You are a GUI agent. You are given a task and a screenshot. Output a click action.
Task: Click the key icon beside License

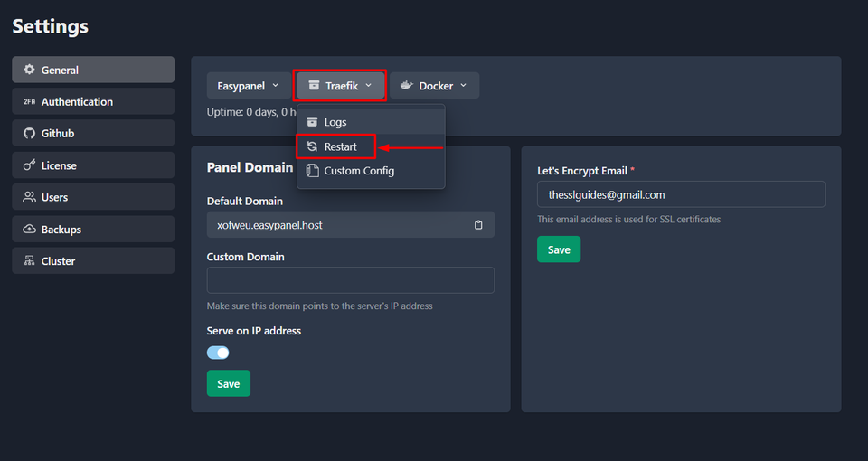[x=30, y=165]
